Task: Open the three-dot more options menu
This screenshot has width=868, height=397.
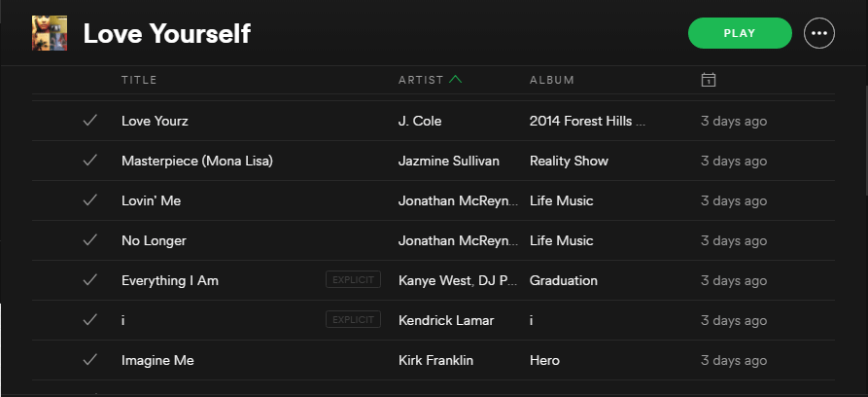Action: coord(819,33)
